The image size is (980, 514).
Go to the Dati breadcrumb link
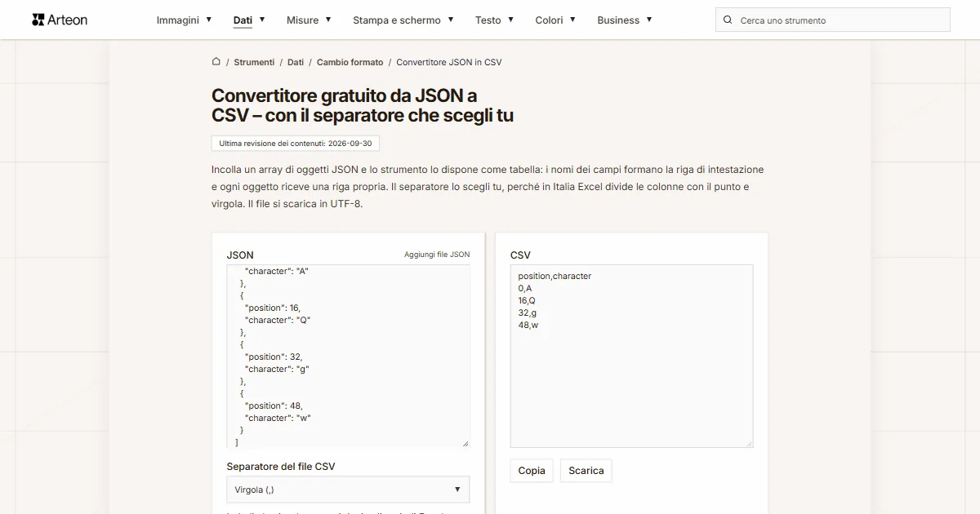[296, 62]
